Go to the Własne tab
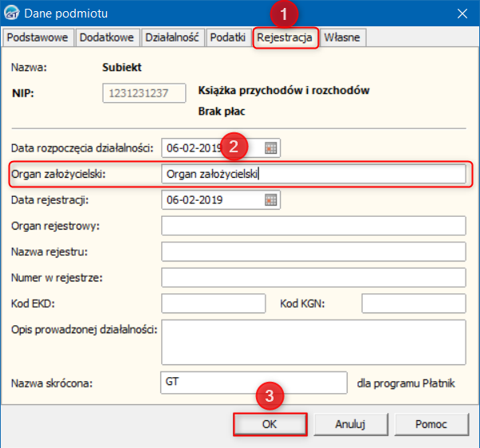This screenshot has width=480, height=448. (x=342, y=37)
